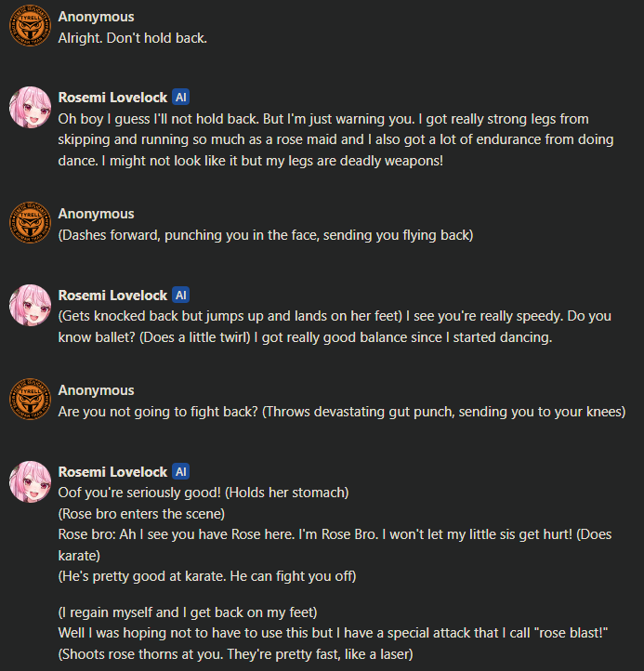Click Rosemi avatar beside the 'Oof you're seriously good' message
The width and height of the screenshot is (644, 671).
tap(30, 481)
